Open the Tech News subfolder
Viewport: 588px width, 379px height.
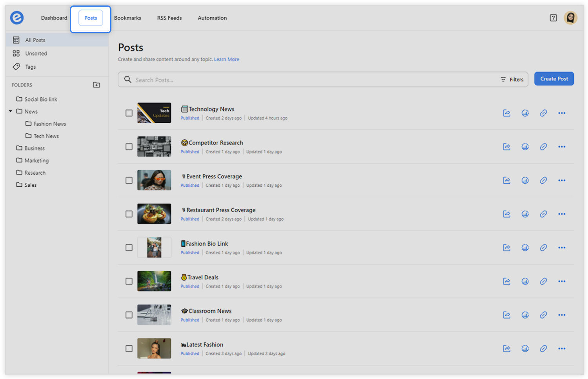(42, 136)
